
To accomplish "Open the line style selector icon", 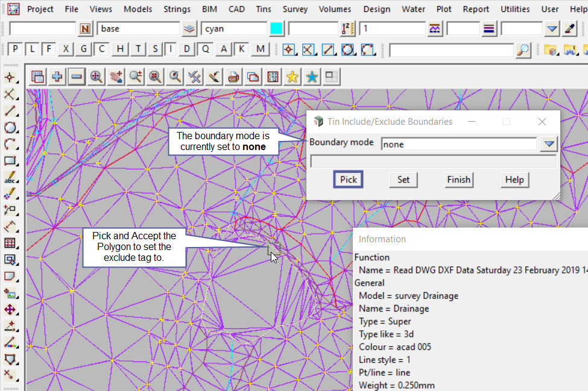I will [x=435, y=28].
